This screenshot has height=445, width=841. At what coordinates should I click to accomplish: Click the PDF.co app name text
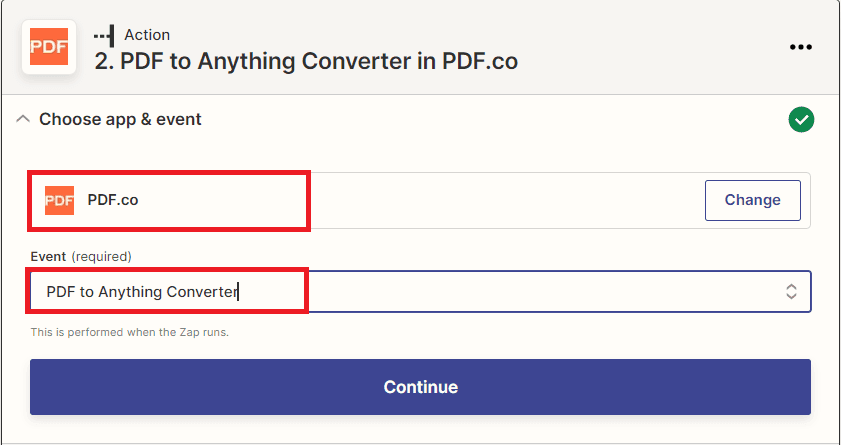[x=113, y=201]
